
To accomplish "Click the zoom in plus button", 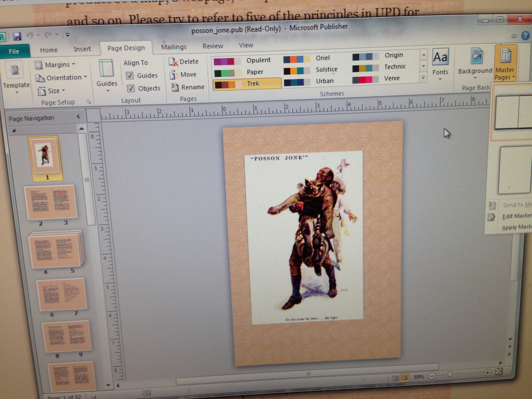I will pyautogui.click(x=487, y=373).
